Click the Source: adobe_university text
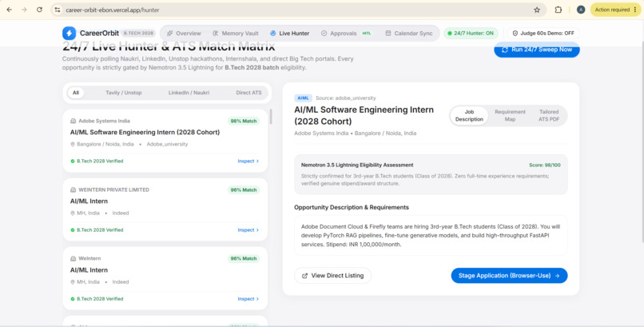This screenshot has height=327, width=644. (x=345, y=98)
